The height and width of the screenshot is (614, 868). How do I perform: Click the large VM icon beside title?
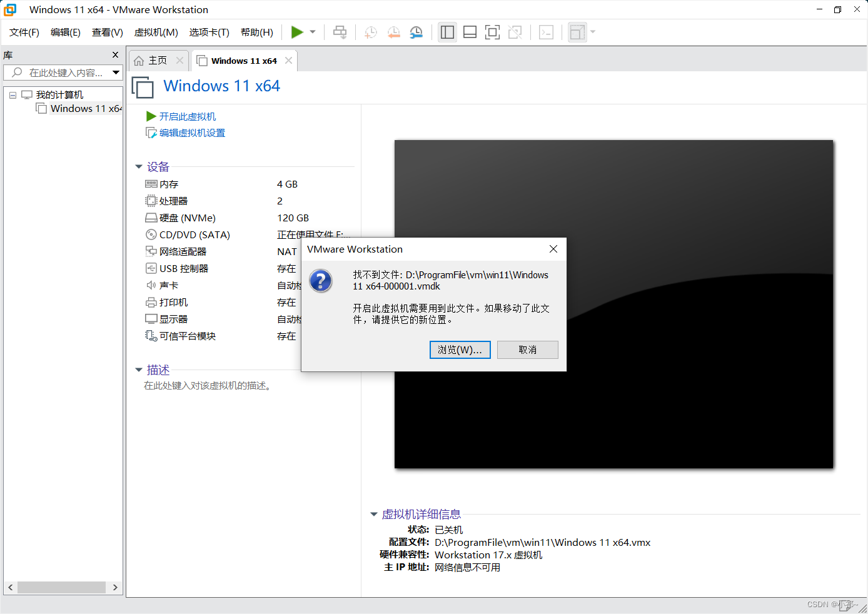point(143,87)
